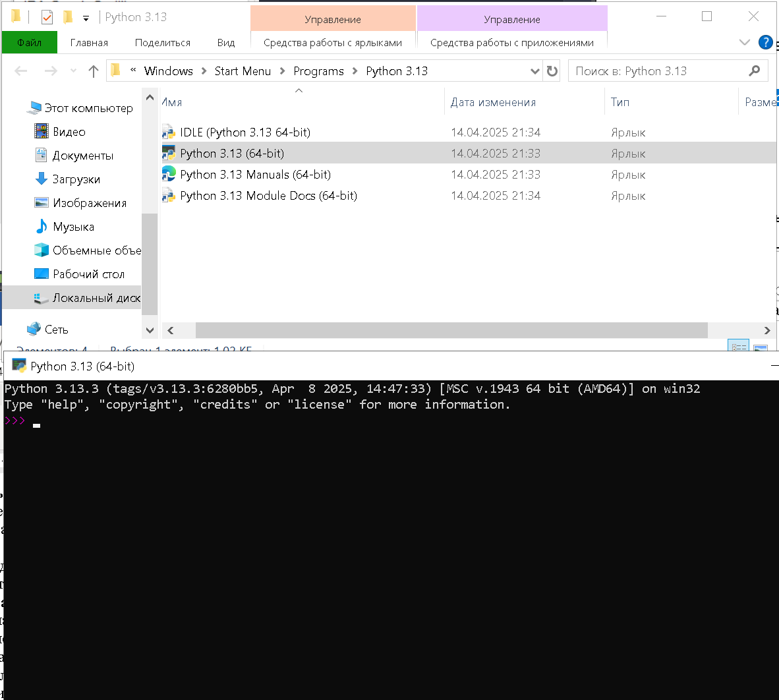Open the Help question mark icon
Viewport: 779px width, 700px height.
click(x=765, y=42)
